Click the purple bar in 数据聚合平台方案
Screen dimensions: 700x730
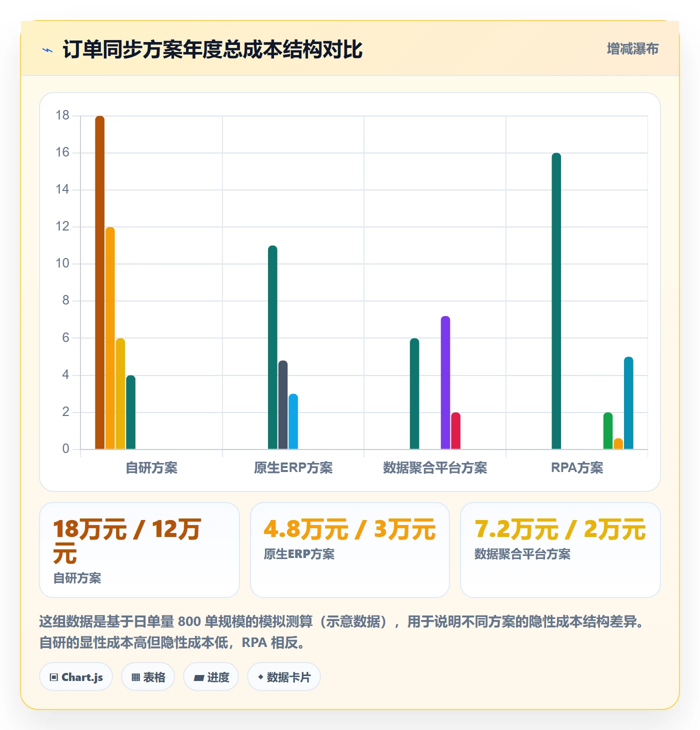(445, 382)
